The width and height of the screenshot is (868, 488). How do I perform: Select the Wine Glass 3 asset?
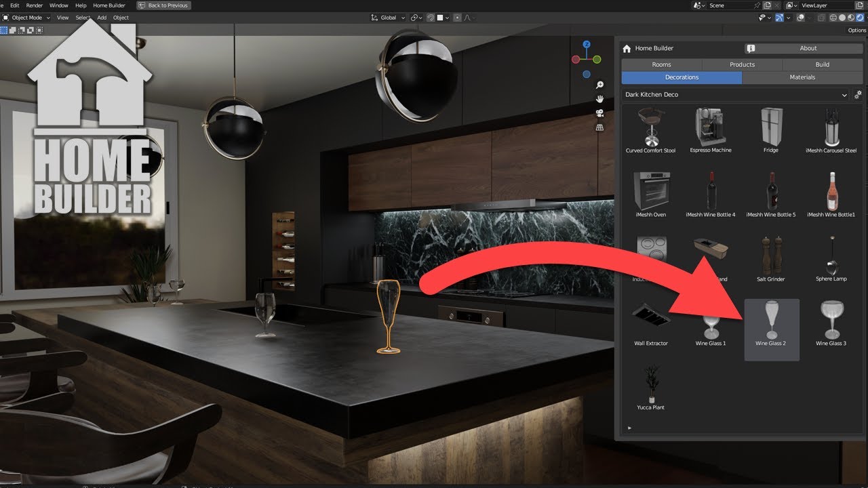click(x=831, y=323)
